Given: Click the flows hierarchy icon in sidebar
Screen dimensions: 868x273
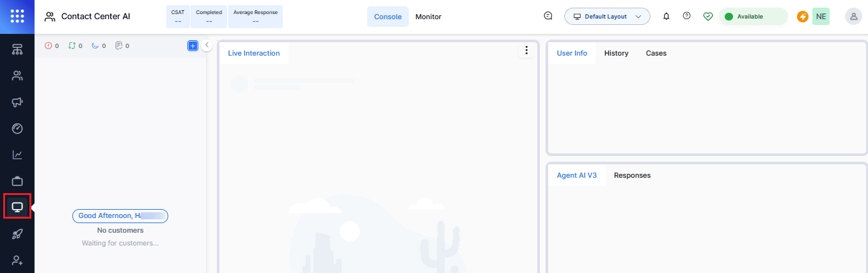Looking at the screenshot, I should tap(17, 50).
